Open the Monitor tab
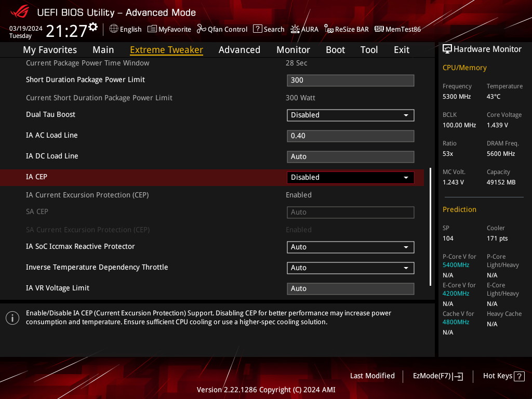The image size is (532, 399). (x=293, y=50)
